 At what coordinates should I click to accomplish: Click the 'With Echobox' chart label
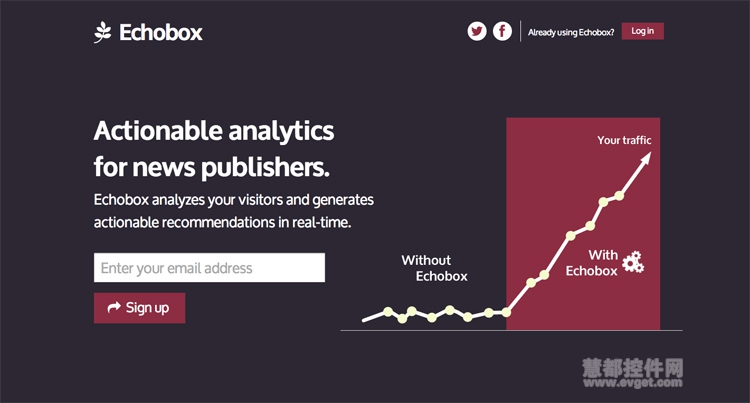[592, 263]
